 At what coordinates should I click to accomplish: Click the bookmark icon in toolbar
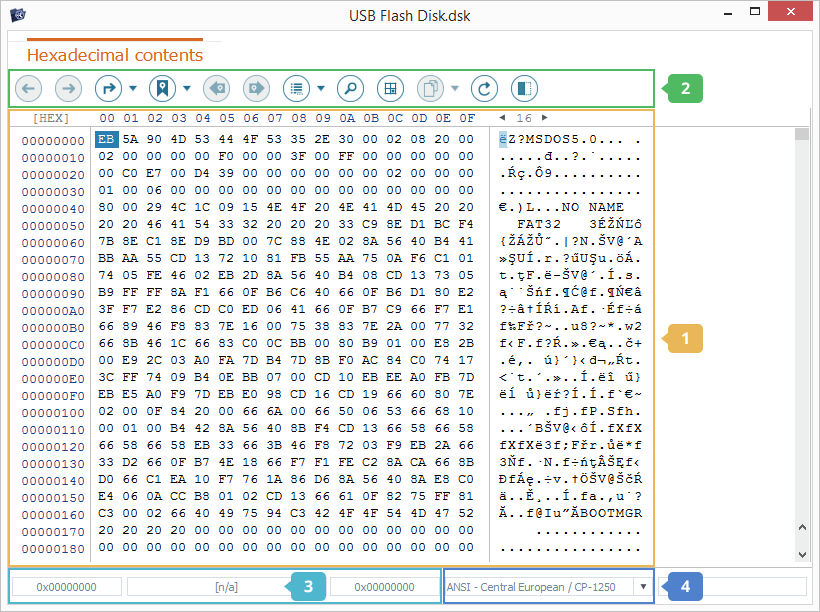pos(162,88)
